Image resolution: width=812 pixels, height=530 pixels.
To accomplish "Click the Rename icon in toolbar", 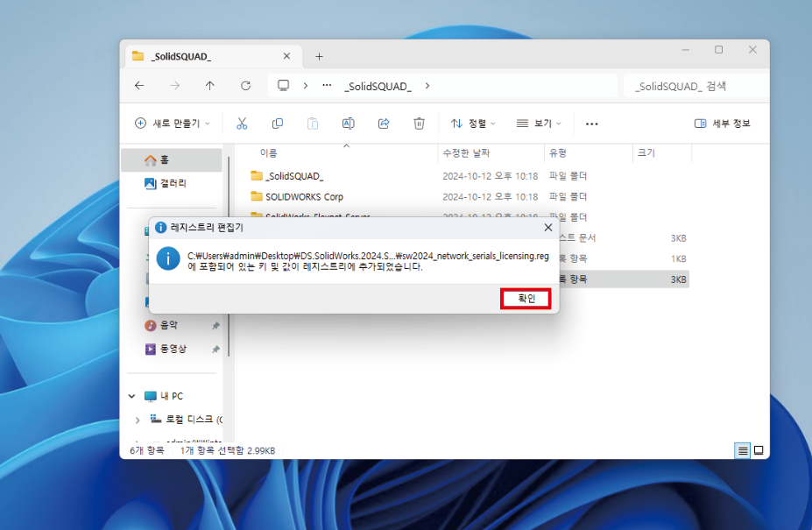I will (349, 124).
